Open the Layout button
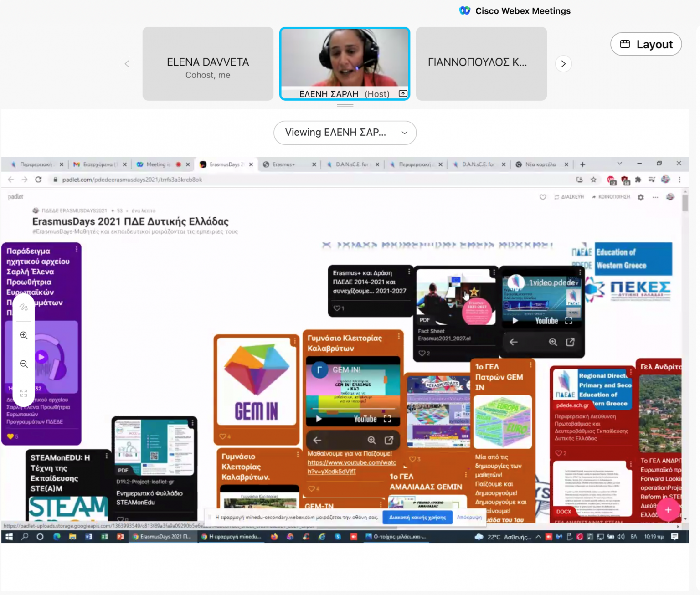The image size is (700, 595). [x=646, y=44]
